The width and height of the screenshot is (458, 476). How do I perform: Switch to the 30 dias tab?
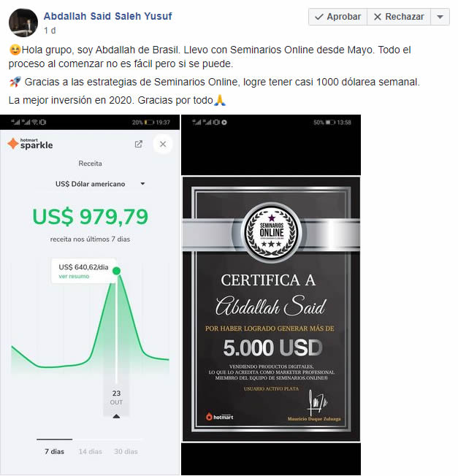click(x=126, y=451)
